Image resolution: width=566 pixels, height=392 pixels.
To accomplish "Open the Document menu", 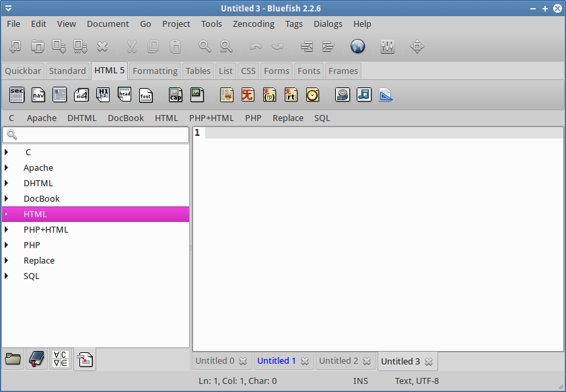I will point(108,24).
